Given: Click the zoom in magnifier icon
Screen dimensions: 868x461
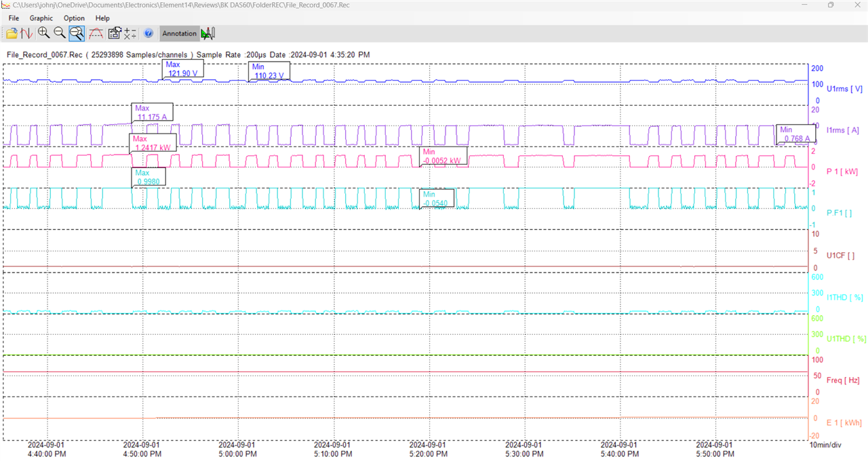Looking at the screenshot, I should coord(44,33).
